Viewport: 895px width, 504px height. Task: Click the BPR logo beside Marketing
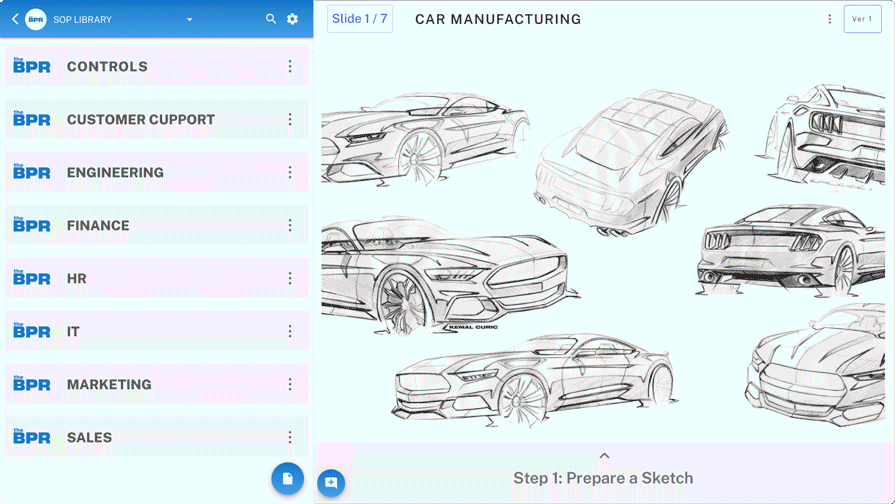[x=32, y=384]
